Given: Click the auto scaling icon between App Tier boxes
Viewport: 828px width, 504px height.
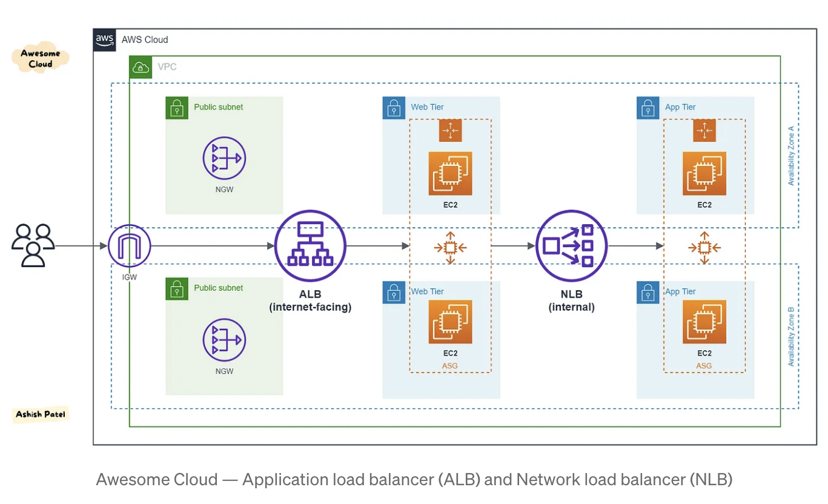Looking at the screenshot, I should [704, 247].
